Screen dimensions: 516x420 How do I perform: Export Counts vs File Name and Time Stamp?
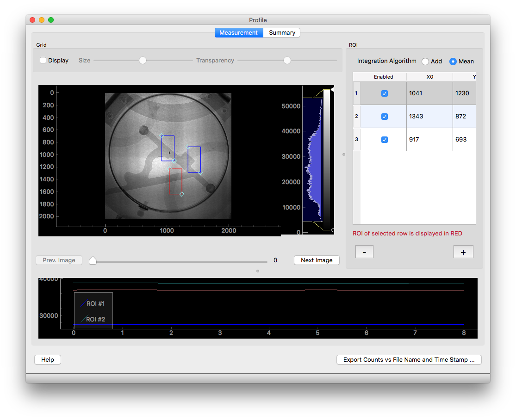409,360
